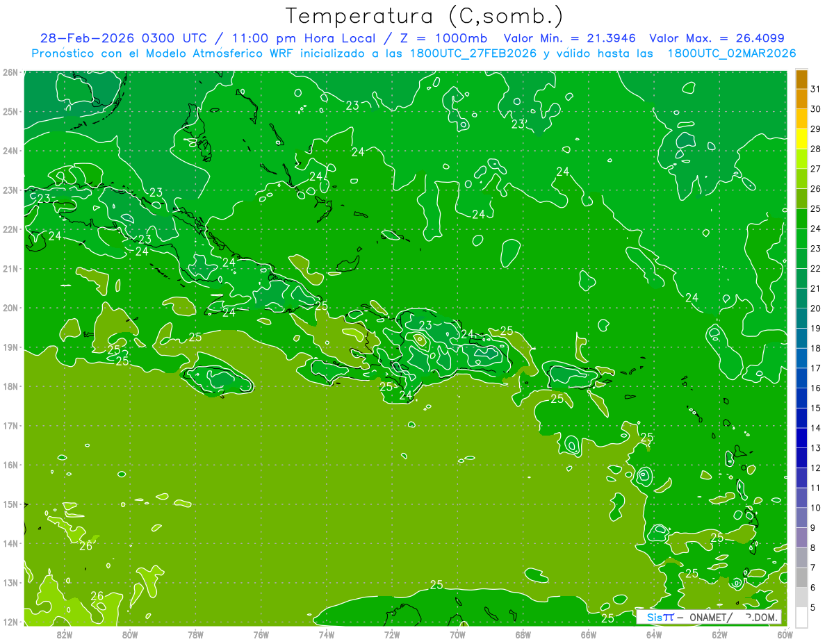Click the "15N" latitude axis label
834x644 pixels.
pyautogui.click(x=10, y=504)
